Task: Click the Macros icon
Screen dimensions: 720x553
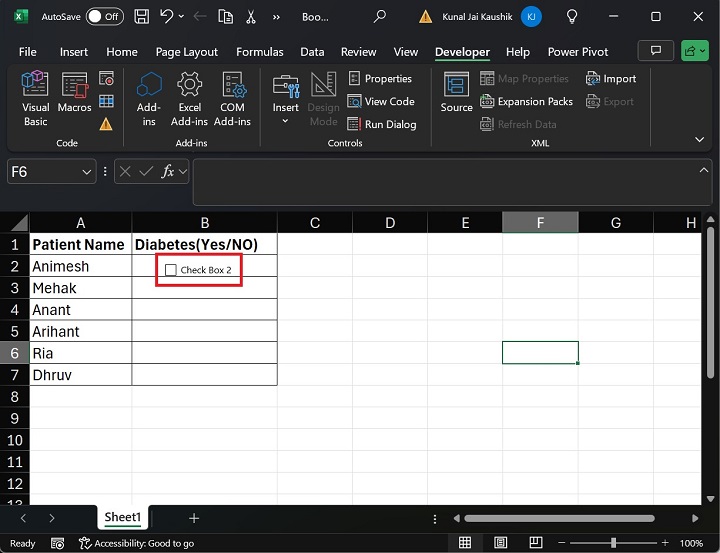Action: coord(75,98)
